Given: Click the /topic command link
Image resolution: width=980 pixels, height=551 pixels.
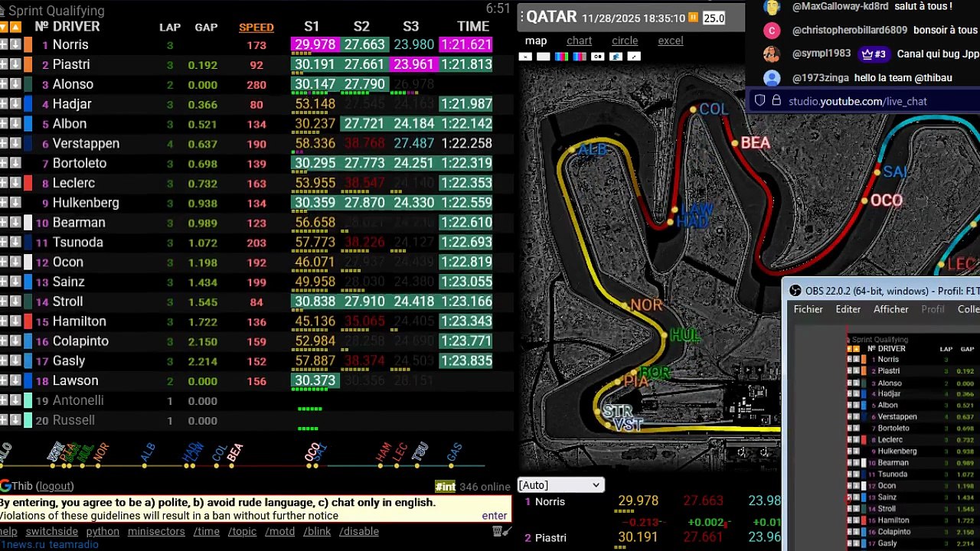Looking at the screenshot, I should coord(242,531).
